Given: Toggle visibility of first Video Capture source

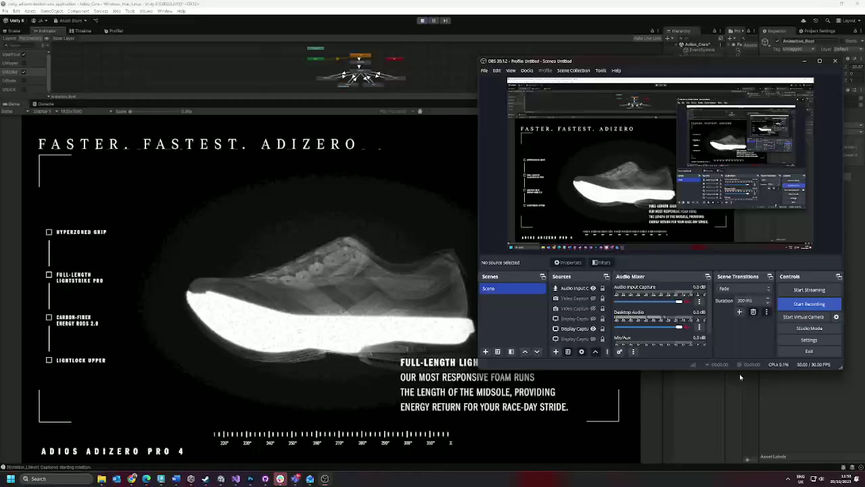Looking at the screenshot, I should coord(594,298).
